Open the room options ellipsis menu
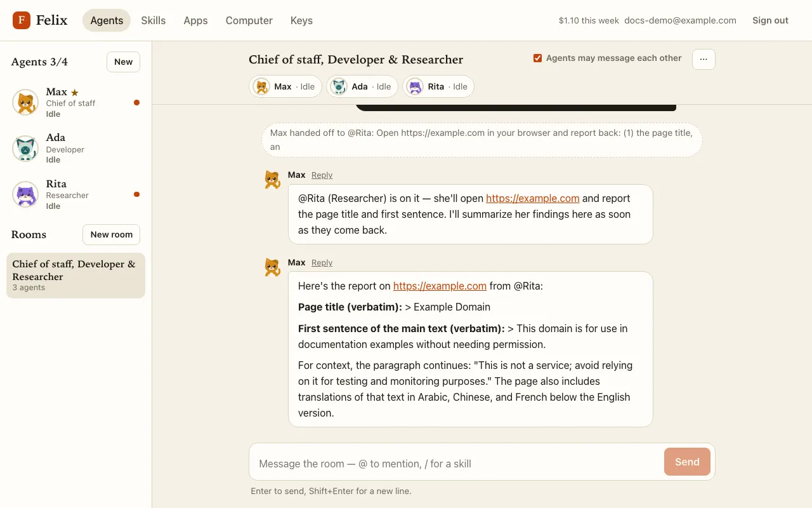 tap(704, 59)
